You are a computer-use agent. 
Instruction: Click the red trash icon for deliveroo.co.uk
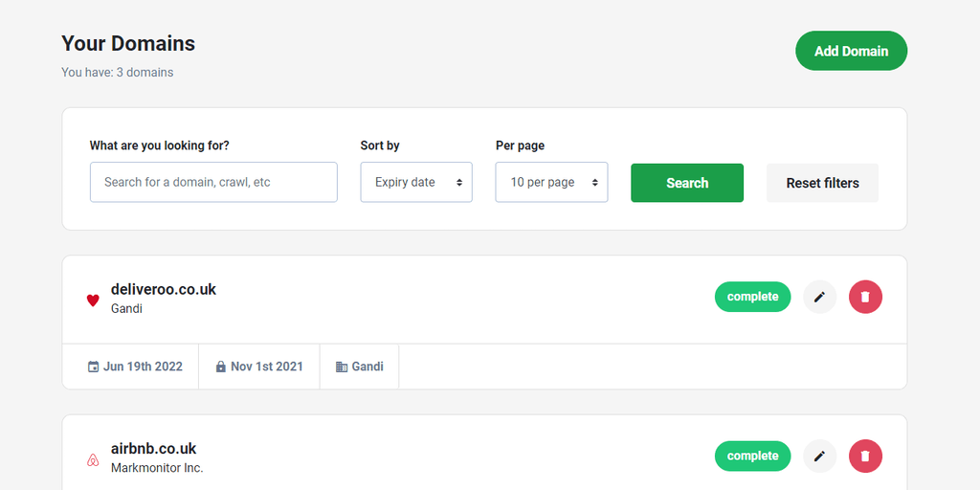coord(865,297)
